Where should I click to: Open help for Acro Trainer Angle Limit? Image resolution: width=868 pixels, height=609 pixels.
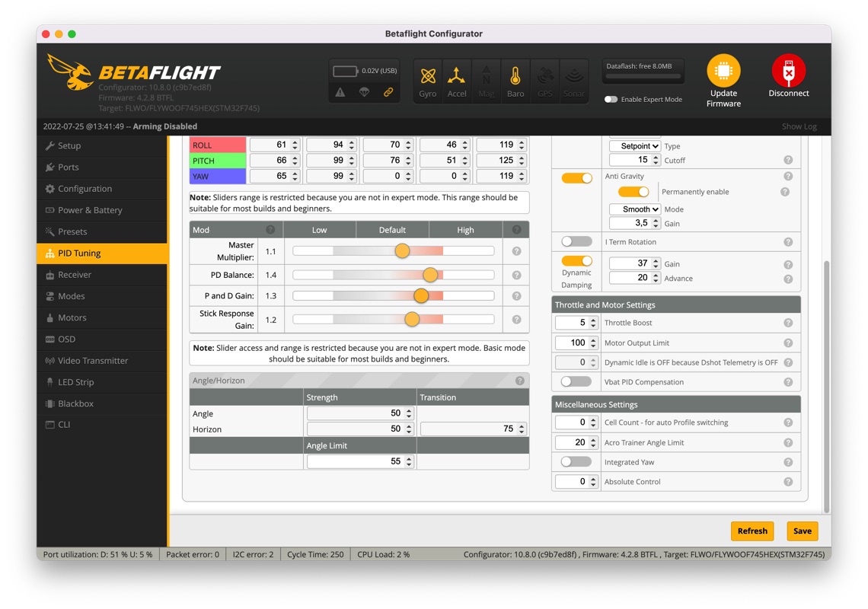tap(788, 443)
